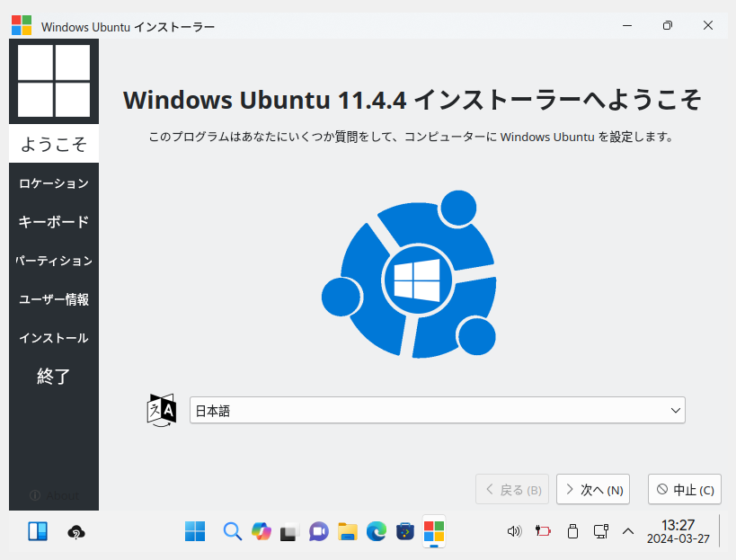Click the network display tray icon
Screen dimensions: 736x560
pyautogui.click(x=601, y=531)
